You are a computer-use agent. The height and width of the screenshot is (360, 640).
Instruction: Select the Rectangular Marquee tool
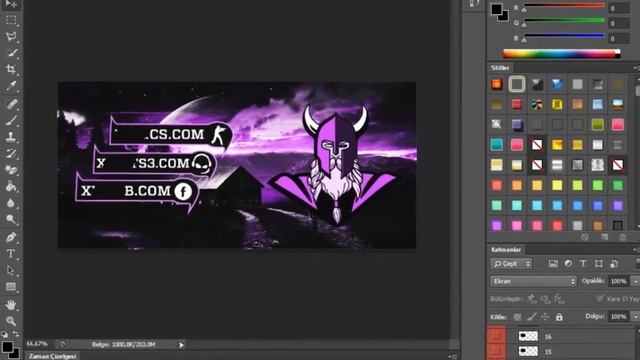click(x=11, y=20)
